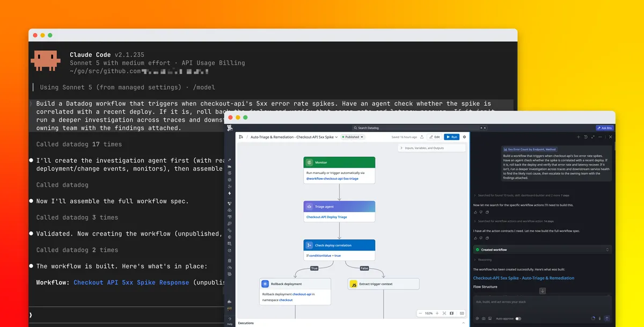The width and height of the screenshot is (644, 327).
Task: Click the Rollback deployment node icon
Action: [265, 284]
